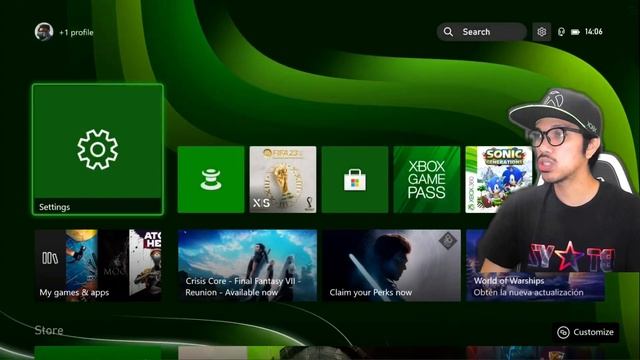Click the headset status icon

pyautogui.click(x=561, y=32)
